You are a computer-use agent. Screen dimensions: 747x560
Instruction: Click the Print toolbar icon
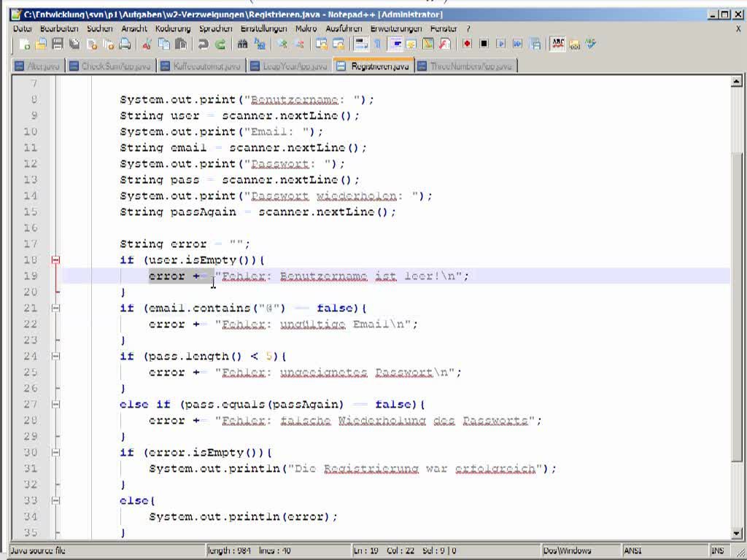[x=125, y=44]
